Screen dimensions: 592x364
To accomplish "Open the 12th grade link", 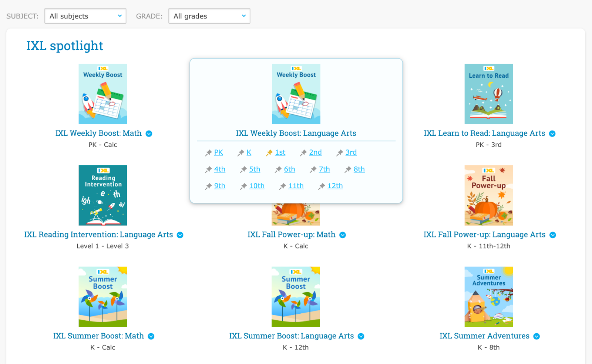I will click(335, 186).
